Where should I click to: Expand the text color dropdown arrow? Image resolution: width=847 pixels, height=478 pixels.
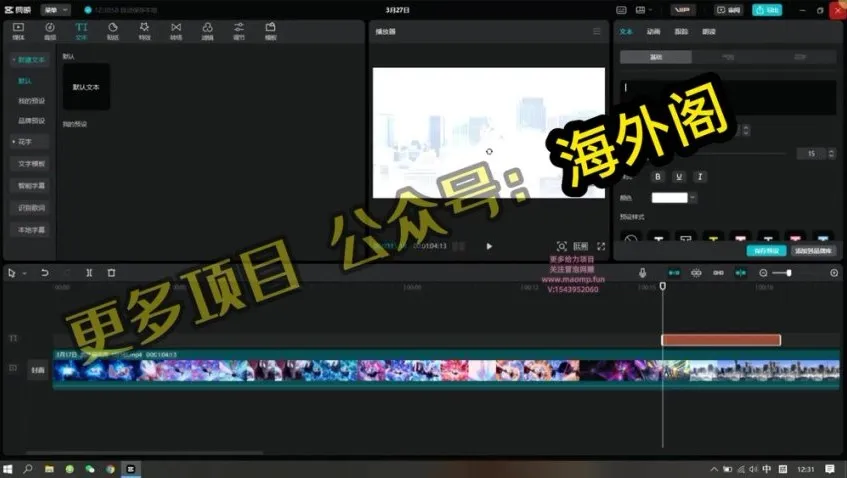pos(693,198)
